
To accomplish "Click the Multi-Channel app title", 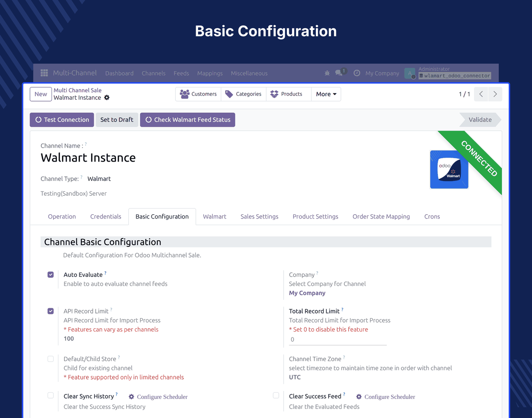I will (75, 73).
